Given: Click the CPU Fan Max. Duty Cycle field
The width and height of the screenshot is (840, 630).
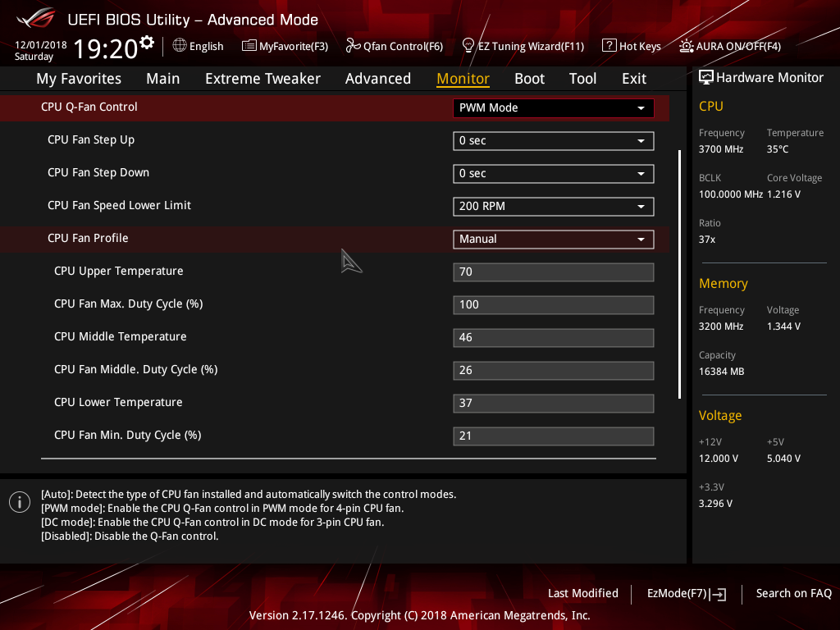Looking at the screenshot, I should [553, 305].
